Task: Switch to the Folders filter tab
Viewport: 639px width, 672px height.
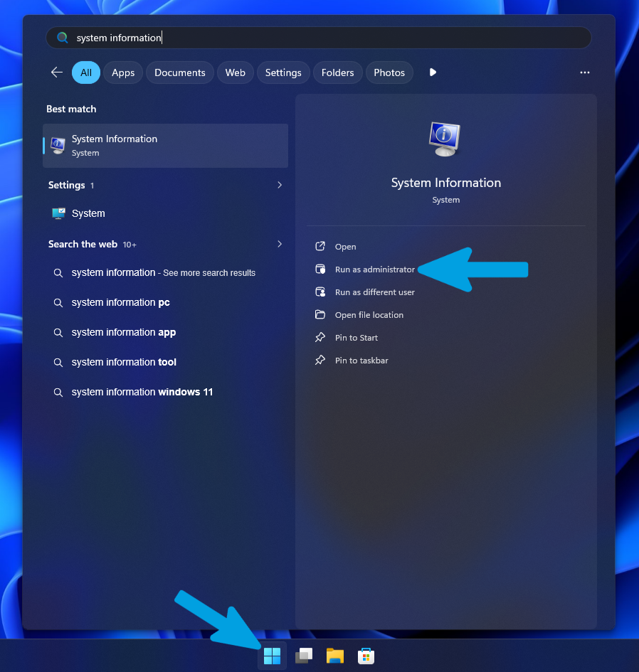Action: click(x=337, y=73)
